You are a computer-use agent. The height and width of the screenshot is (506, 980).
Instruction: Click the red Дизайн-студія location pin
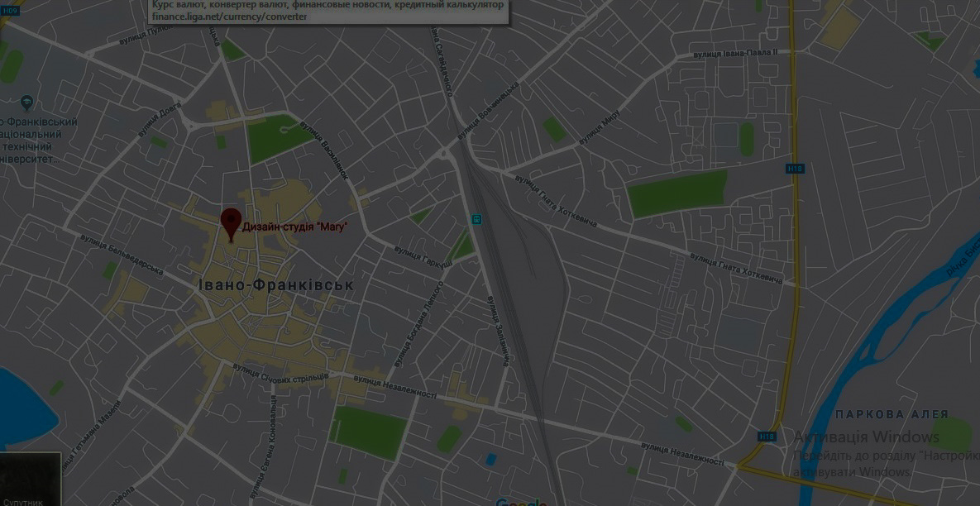[x=230, y=223]
